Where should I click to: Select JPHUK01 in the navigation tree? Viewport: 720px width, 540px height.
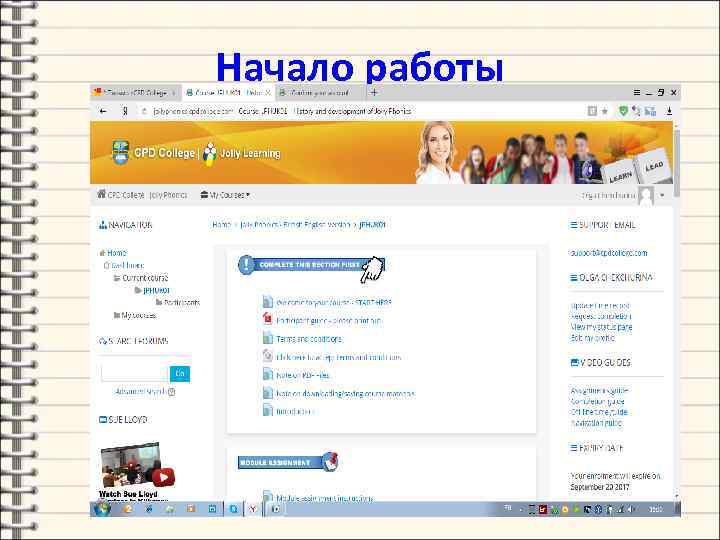[x=156, y=291]
